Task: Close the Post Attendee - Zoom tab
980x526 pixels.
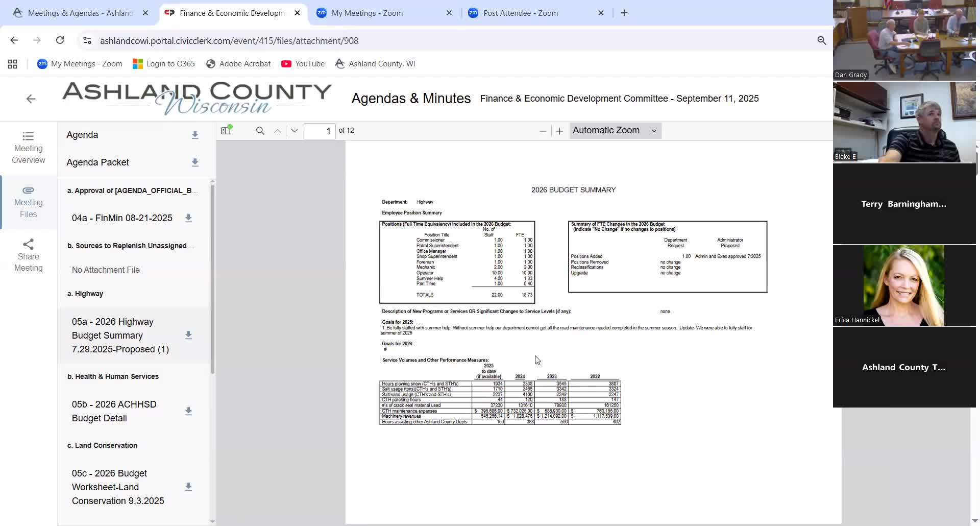Action: click(x=601, y=13)
